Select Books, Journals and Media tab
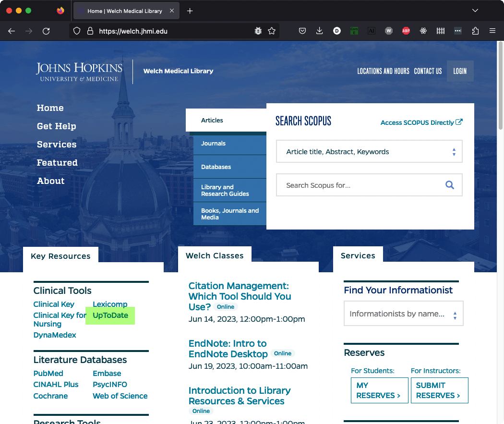Image resolution: width=504 pixels, height=424 pixels. coord(230,214)
